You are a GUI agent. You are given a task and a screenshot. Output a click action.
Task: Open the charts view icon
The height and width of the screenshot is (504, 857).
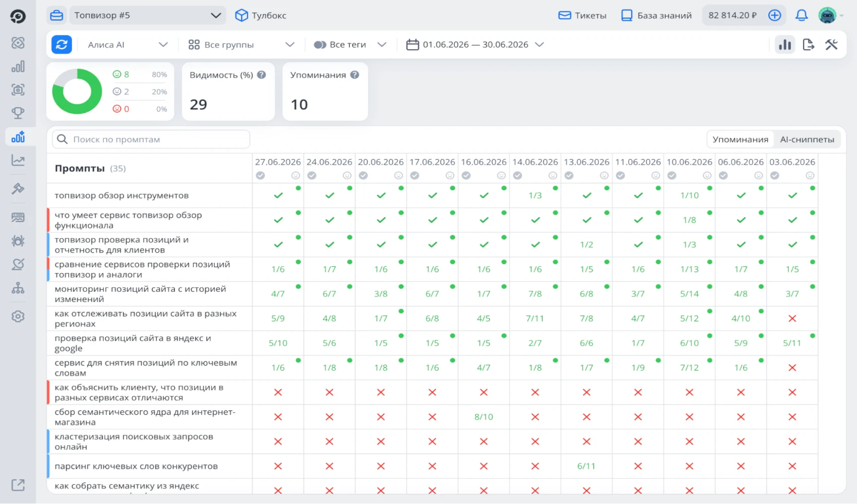click(x=785, y=44)
